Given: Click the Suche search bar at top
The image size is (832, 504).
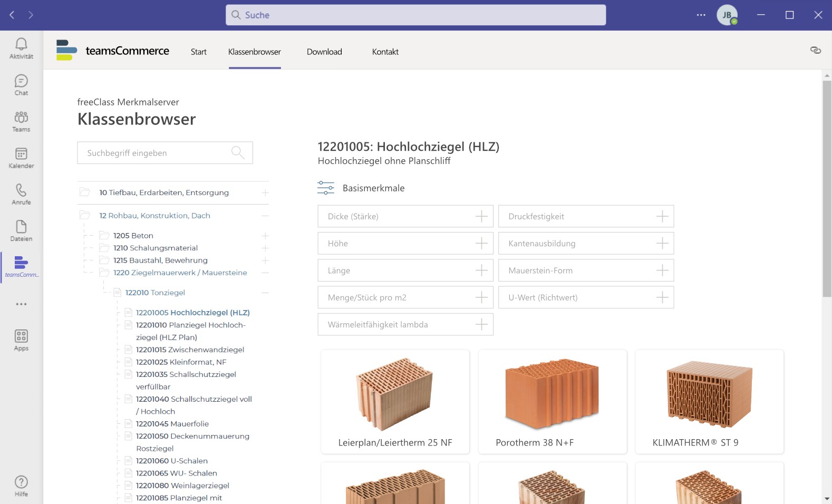Looking at the screenshot, I should coord(416,15).
